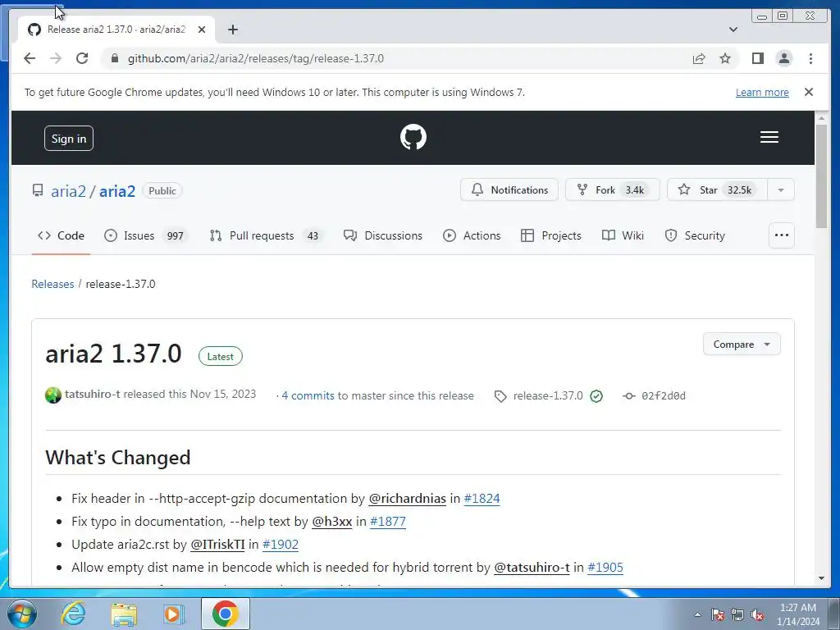
Task: Visit @ITriskTI profile
Action: [217, 545]
